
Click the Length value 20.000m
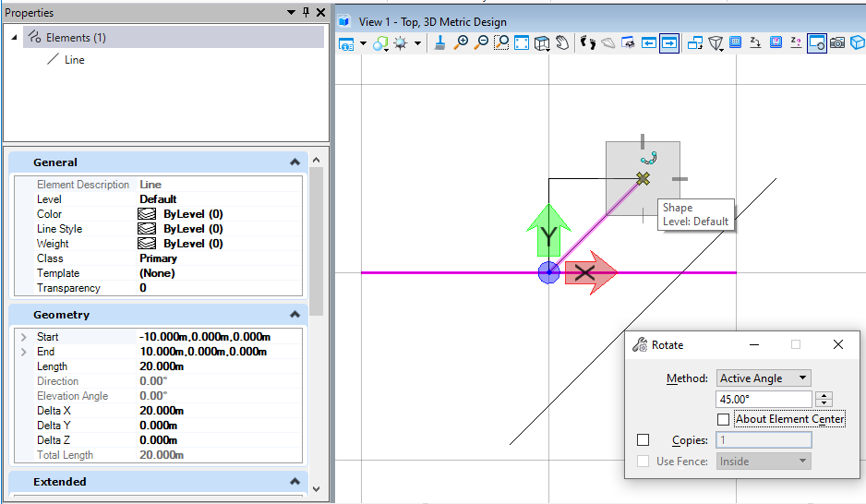(162, 366)
